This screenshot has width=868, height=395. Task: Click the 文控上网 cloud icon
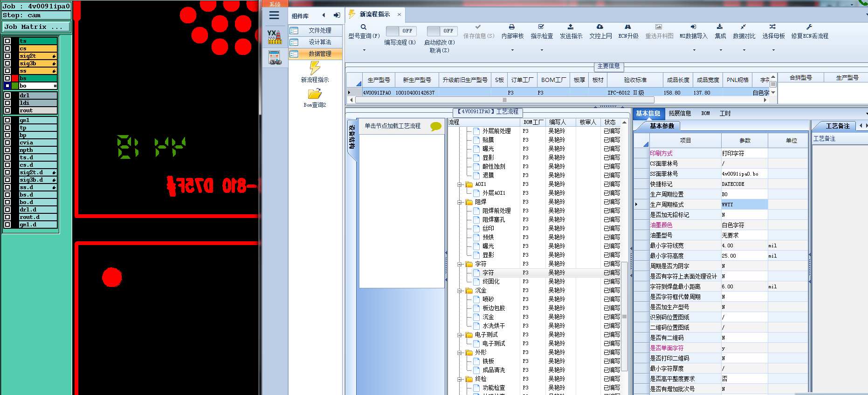600,27
